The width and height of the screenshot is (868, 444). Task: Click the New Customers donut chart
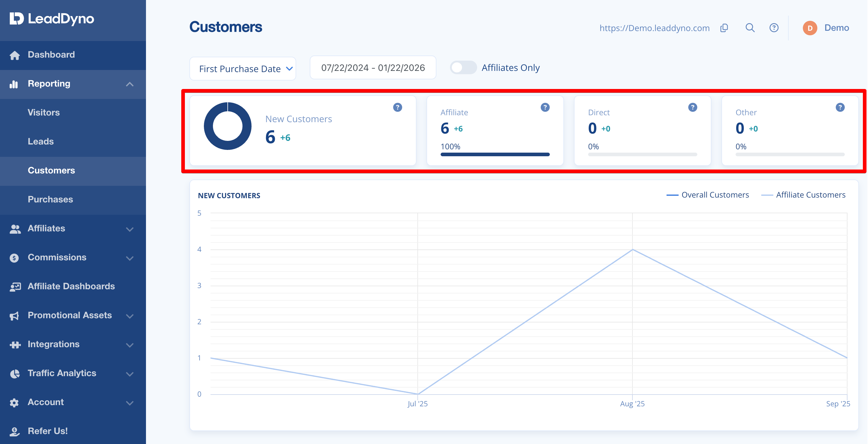point(228,126)
